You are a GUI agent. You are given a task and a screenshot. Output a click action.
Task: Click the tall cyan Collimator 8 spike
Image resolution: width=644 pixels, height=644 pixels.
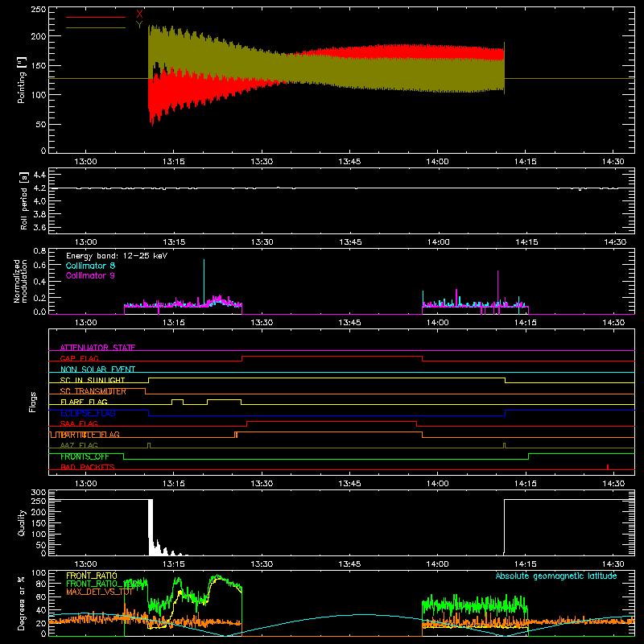(204, 281)
